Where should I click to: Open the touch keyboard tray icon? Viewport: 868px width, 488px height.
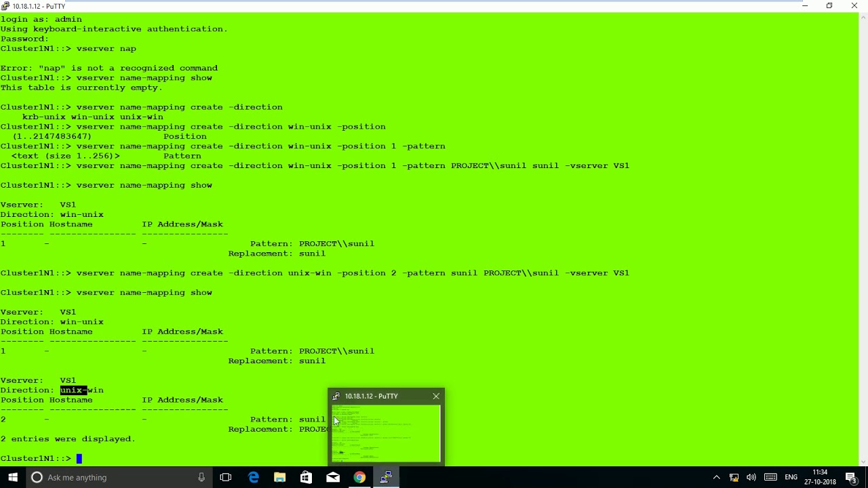pos(770,477)
